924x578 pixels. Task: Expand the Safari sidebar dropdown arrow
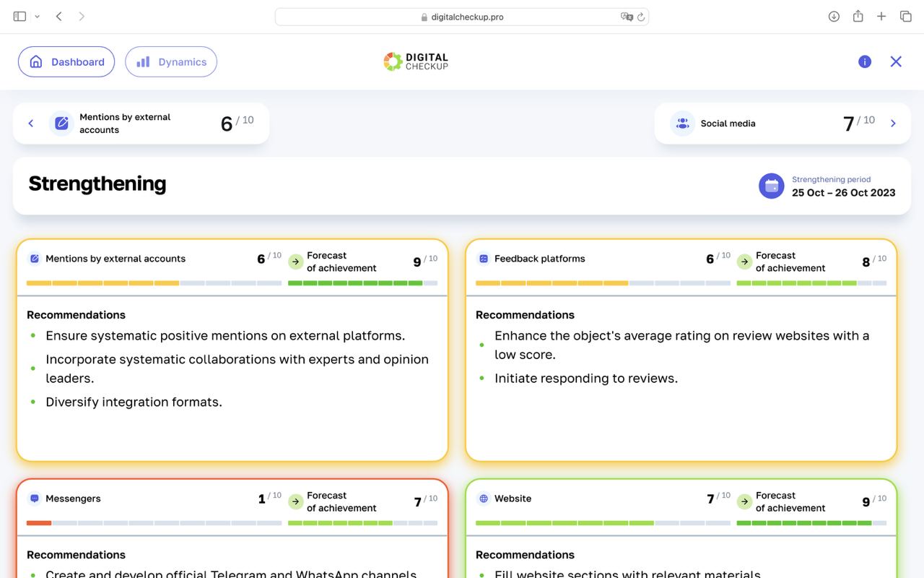[x=37, y=17]
